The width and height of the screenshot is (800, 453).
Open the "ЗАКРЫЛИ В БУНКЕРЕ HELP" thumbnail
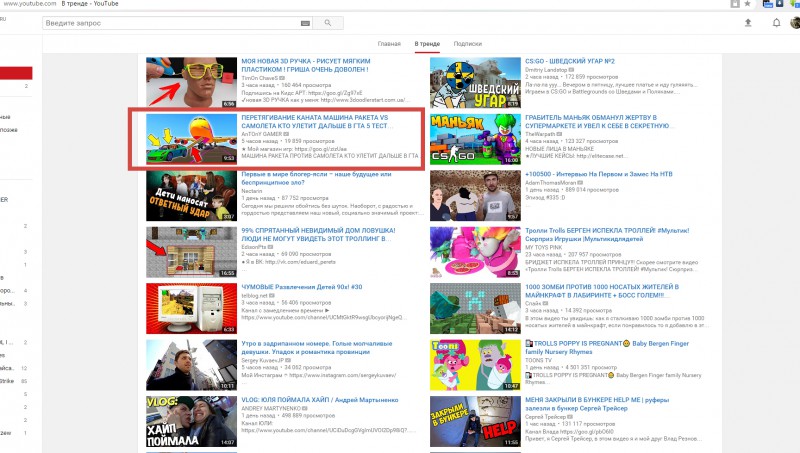click(475, 421)
